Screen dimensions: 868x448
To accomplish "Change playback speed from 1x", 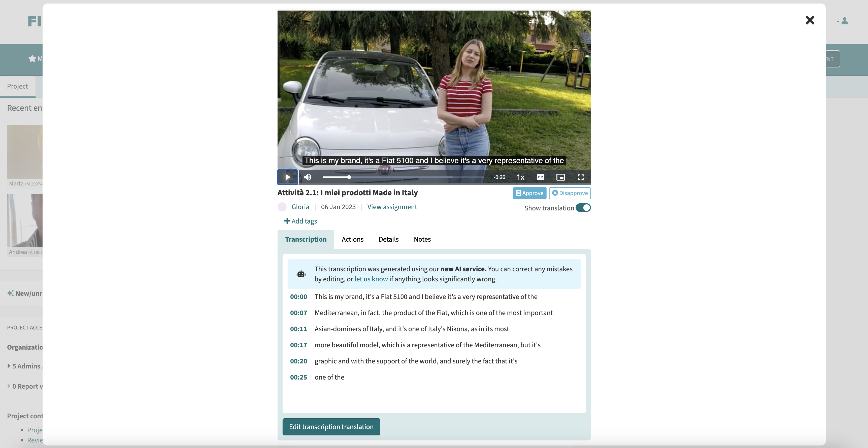I will [520, 177].
